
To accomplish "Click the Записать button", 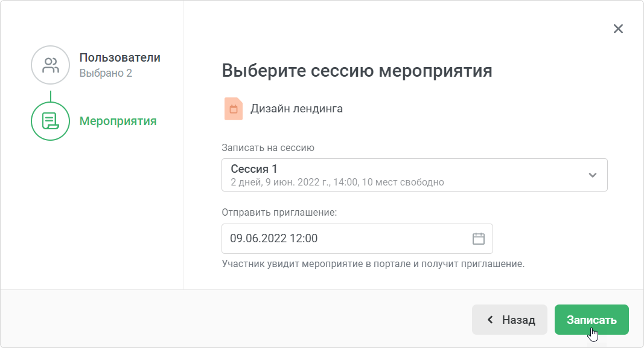I will point(591,320).
